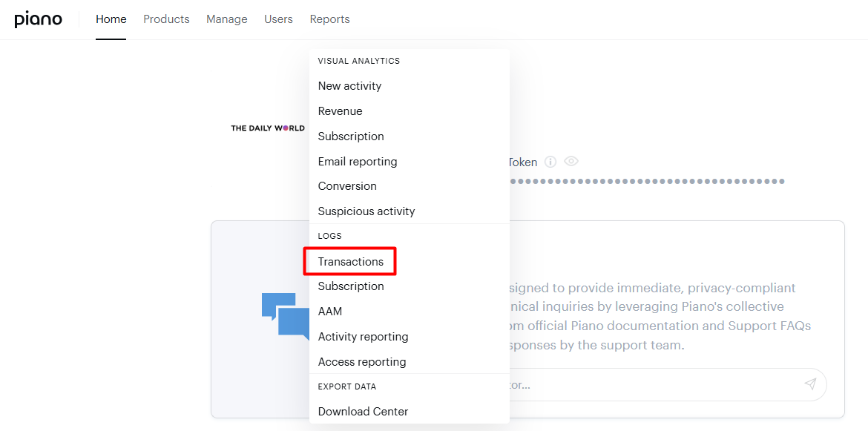This screenshot has width=868, height=431.
Task: Open the Reports menu
Action: [330, 19]
